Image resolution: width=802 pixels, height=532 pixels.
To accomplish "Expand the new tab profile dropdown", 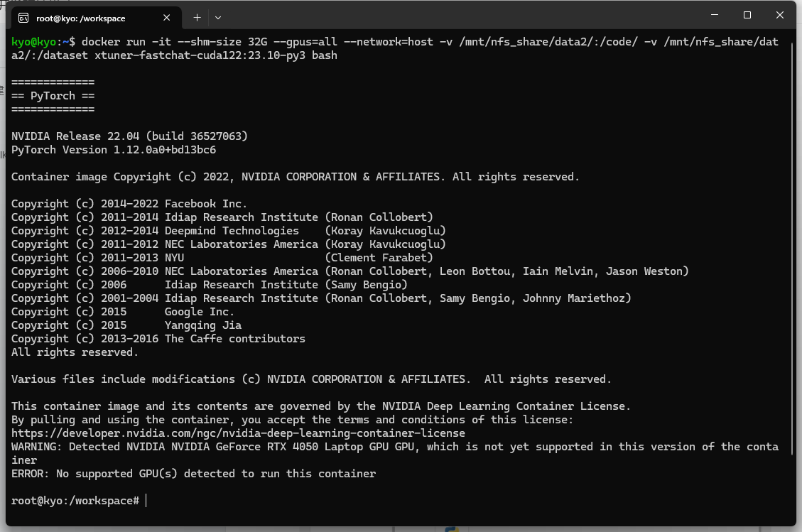I will pyautogui.click(x=218, y=17).
